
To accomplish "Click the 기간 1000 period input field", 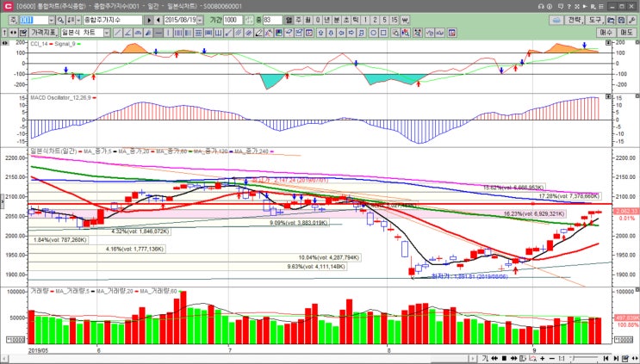I will pos(233,20).
